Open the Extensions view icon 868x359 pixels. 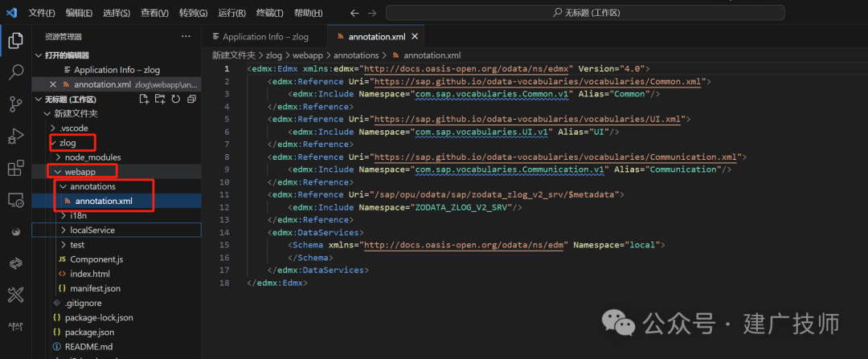(16, 168)
